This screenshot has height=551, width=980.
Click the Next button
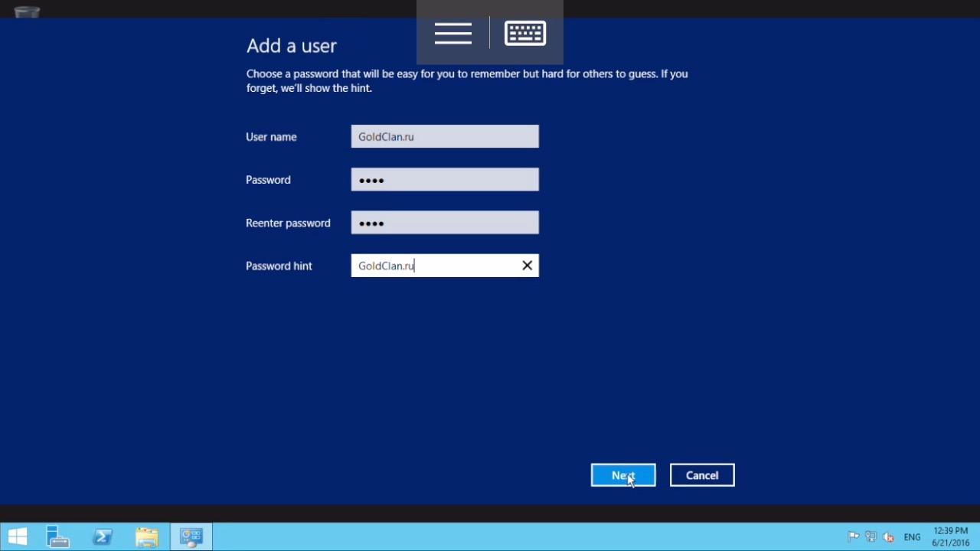click(623, 475)
